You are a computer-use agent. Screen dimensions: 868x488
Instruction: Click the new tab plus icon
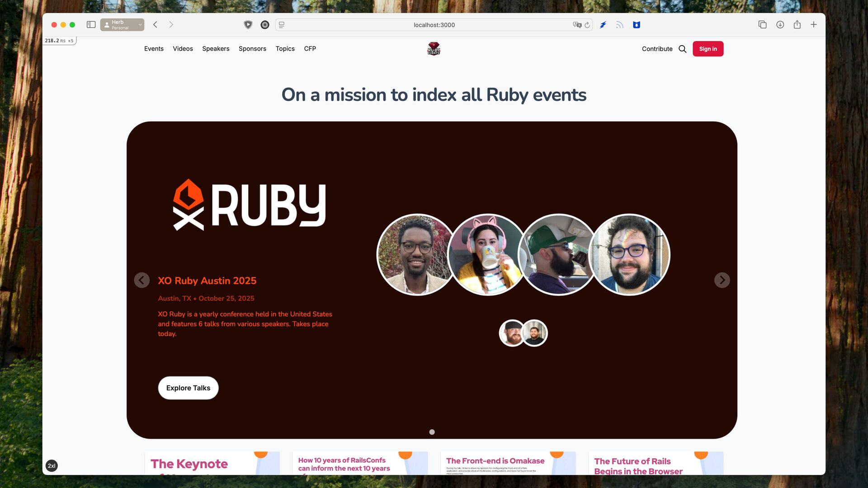pyautogui.click(x=814, y=25)
